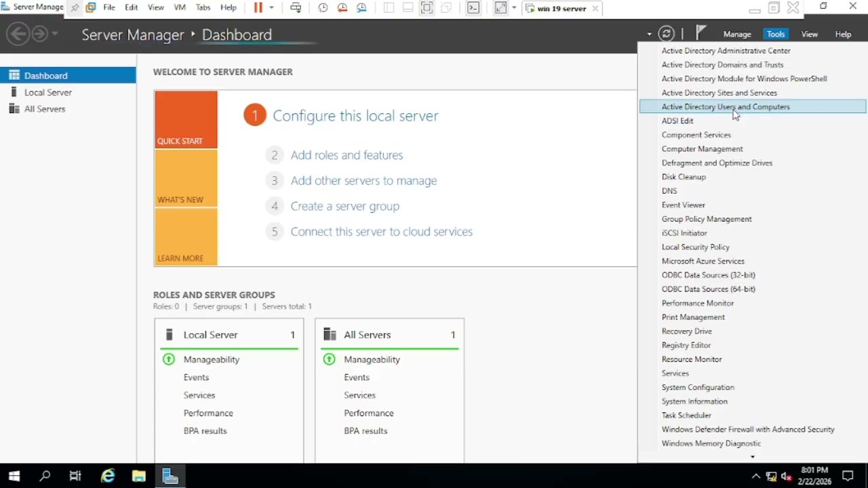Open the VMware Tabs menu

click(203, 7)
